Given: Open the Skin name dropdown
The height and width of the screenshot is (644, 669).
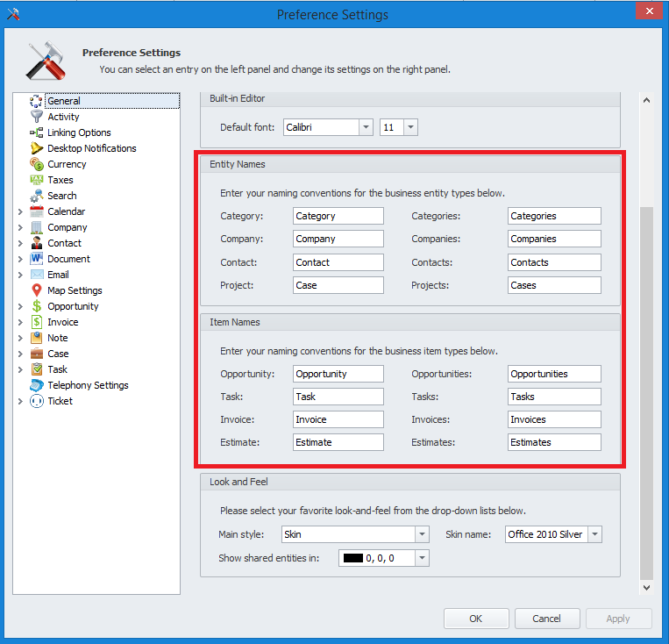Looking at the screenshot, I should click(595, 534).
